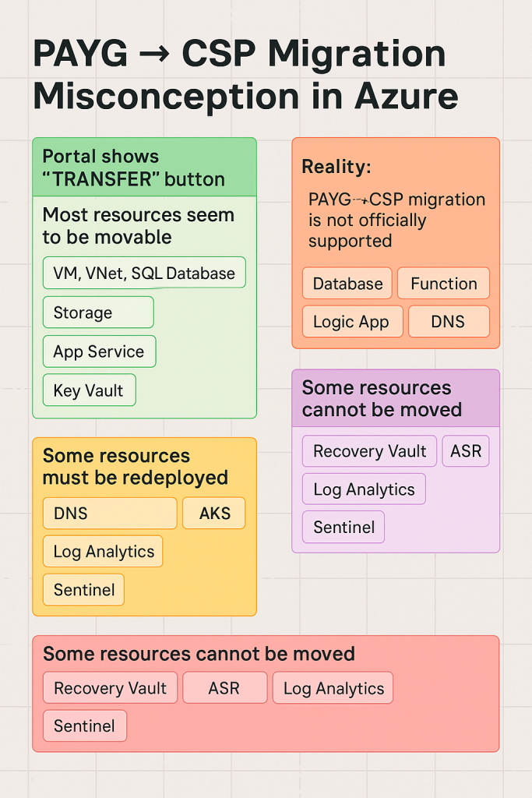Select Recovery Vault in red bottom box

110,688
